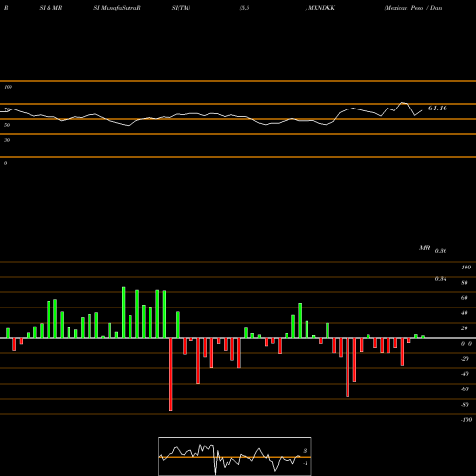This screenshot has width=476, height=476.
Task: Click the '0 0' zero-line label on MR axis
Action: 466,344
